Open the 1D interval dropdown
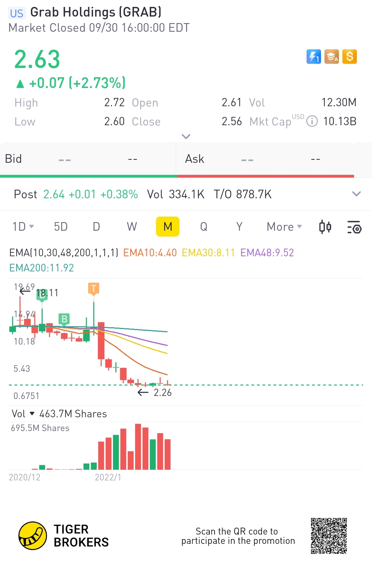Image resolution: width=372 pixels, height=588 pixels. click(x=23, y=227)
